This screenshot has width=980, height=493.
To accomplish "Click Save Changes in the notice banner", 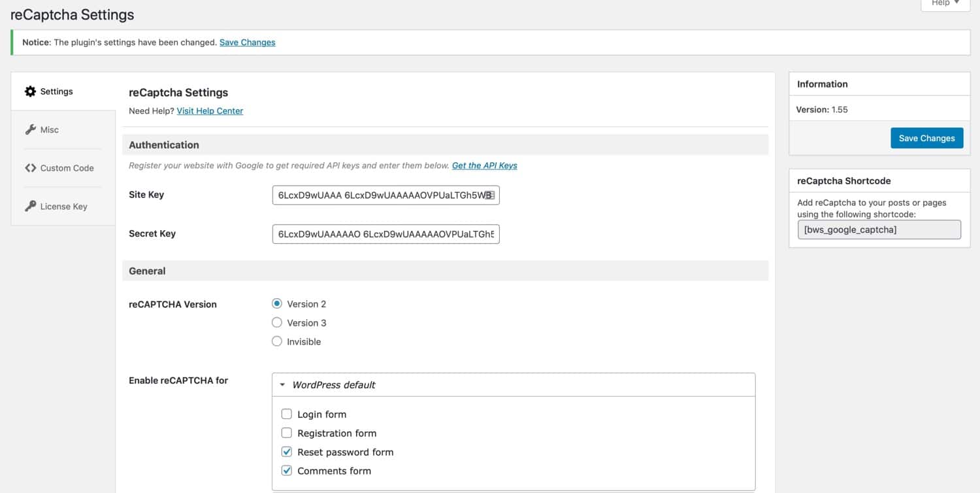I will click(247, 42).
